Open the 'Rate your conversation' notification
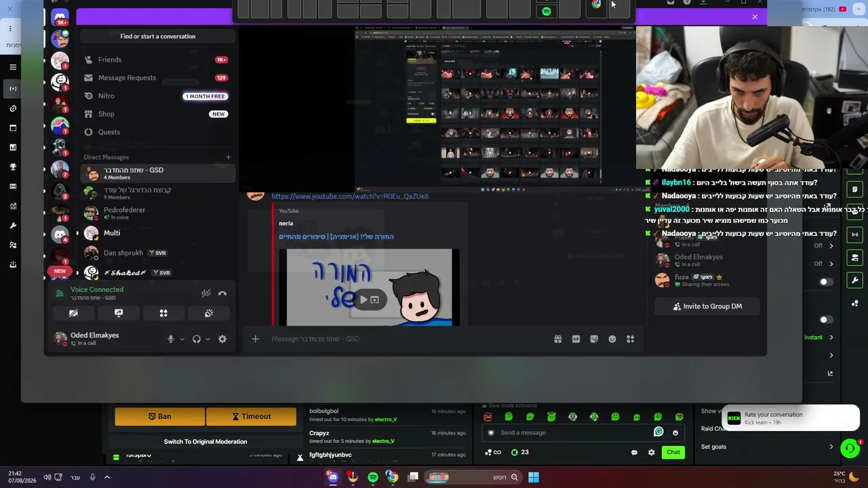The width and height of the screenshot is (868, 488). pyautogui.click(x=791, y=418)
